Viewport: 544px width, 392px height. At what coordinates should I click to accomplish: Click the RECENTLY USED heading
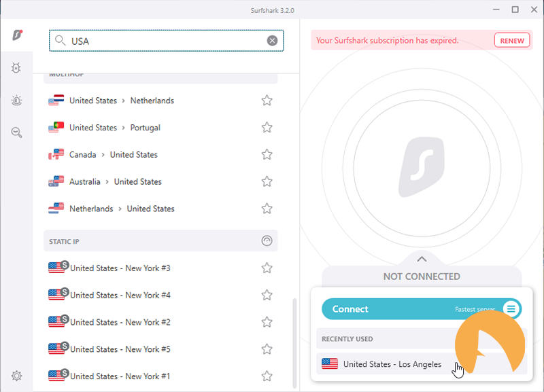click(x=347, y=339)
